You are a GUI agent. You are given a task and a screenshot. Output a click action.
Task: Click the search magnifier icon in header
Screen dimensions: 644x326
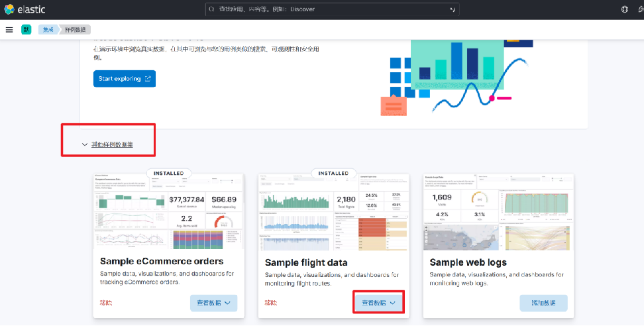(x=211, y=9)
